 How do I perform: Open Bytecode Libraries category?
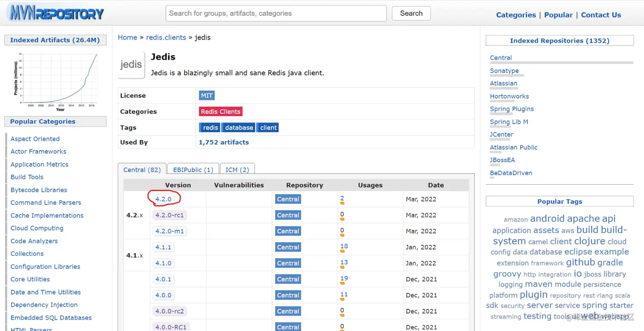click(x=39, y=190)
